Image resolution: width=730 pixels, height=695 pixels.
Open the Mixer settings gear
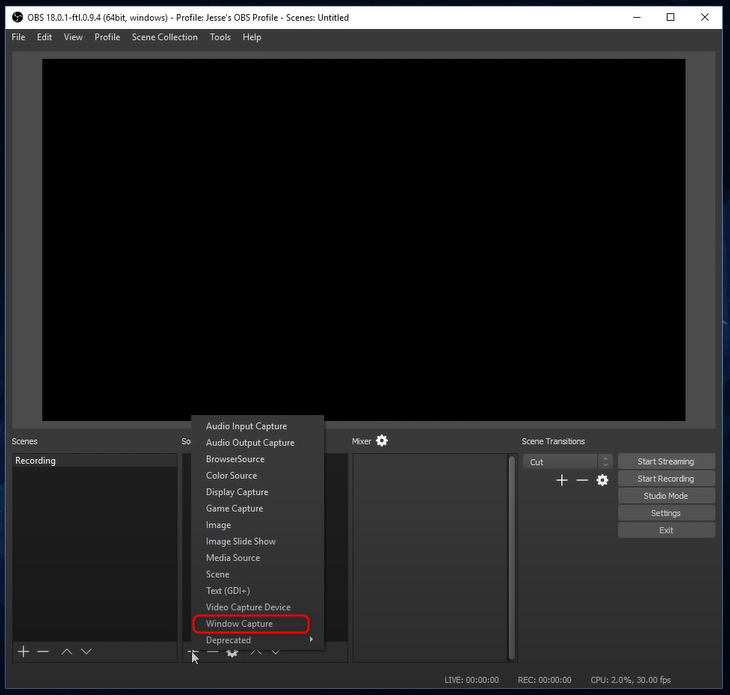(381, 441)
